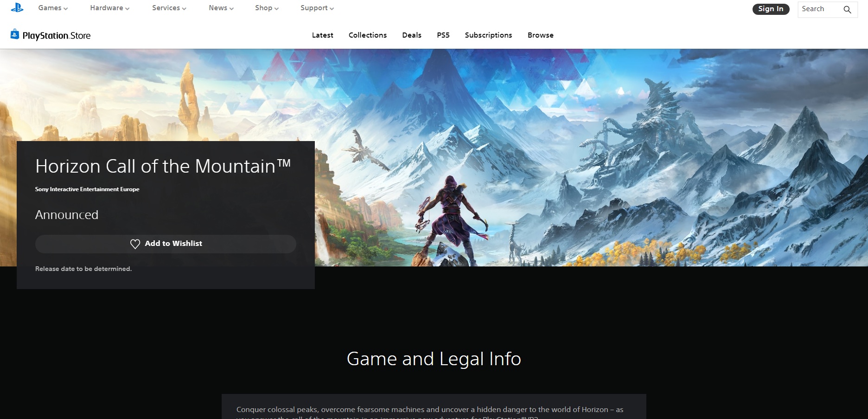The image size is (868, 419).
Task: Click the Game and Legal Info heading
Action: pyautogui.click(x=434, y=359)
